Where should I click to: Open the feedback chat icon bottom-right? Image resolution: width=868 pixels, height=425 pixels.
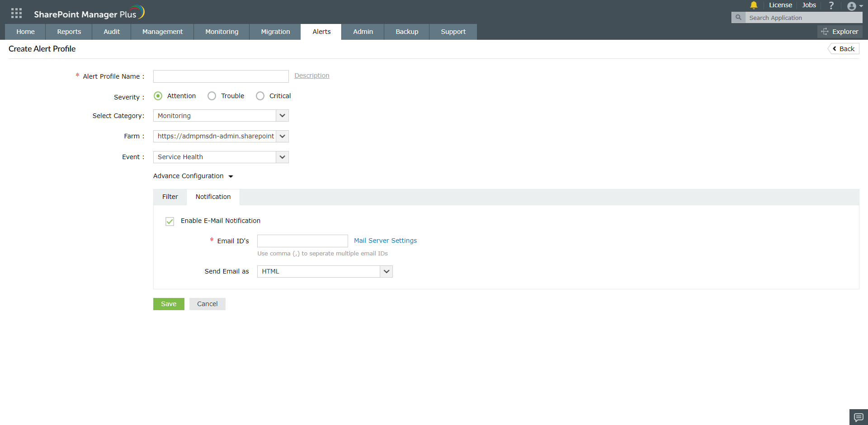pyautogui.click(x=858, y=417)
